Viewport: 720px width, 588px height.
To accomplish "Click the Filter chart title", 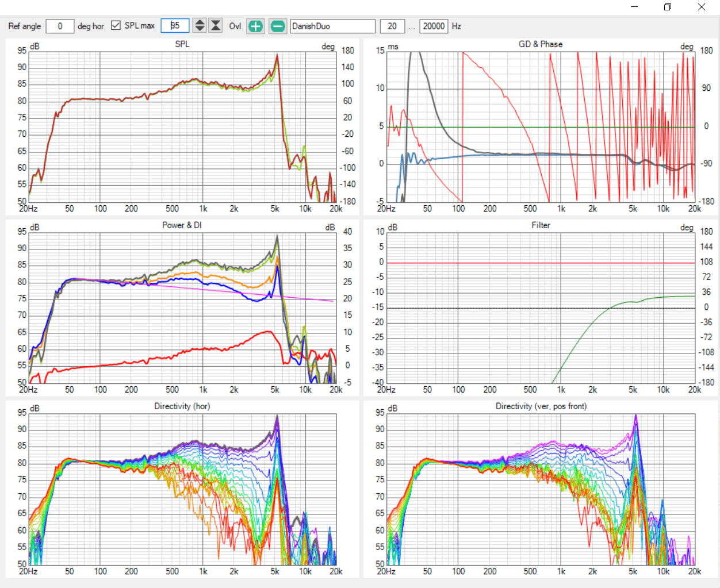I will click(x=541, y=225).
